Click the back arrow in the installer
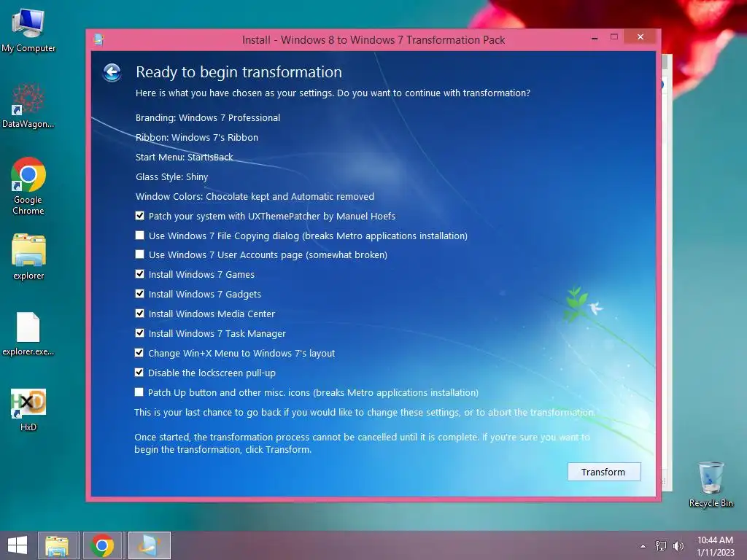The image size is (747, 560). point(112,72)
